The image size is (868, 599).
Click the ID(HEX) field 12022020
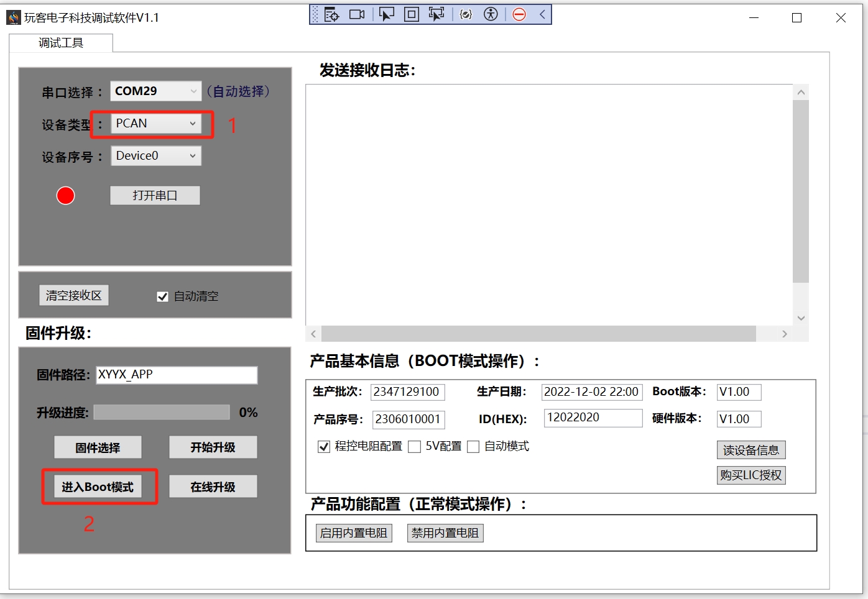pos(593,418)
